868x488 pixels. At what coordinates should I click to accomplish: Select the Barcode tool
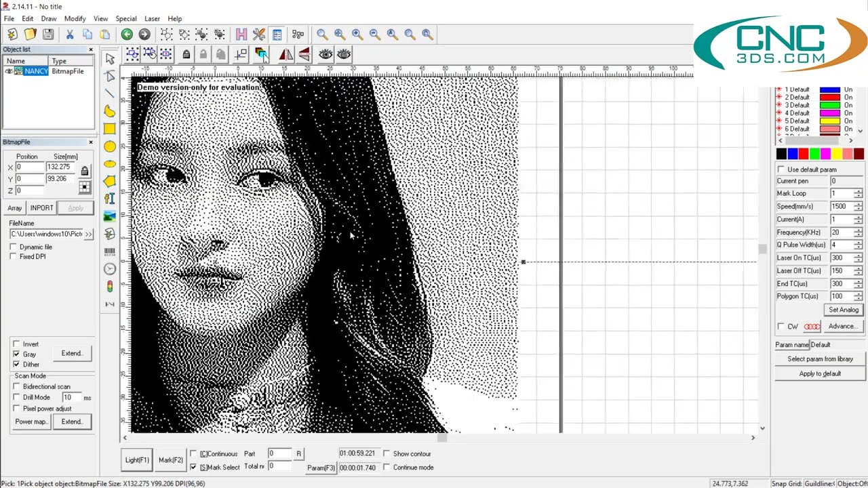click(110, 252)
